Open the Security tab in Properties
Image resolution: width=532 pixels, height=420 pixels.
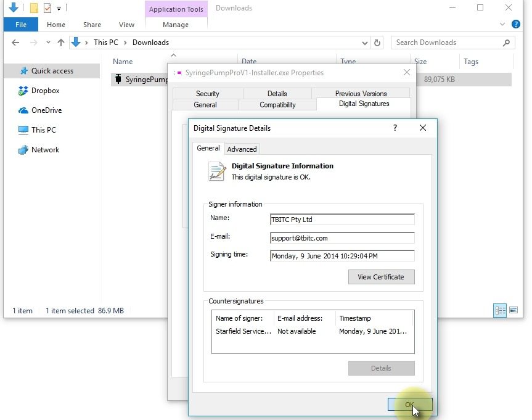(208, 93)
